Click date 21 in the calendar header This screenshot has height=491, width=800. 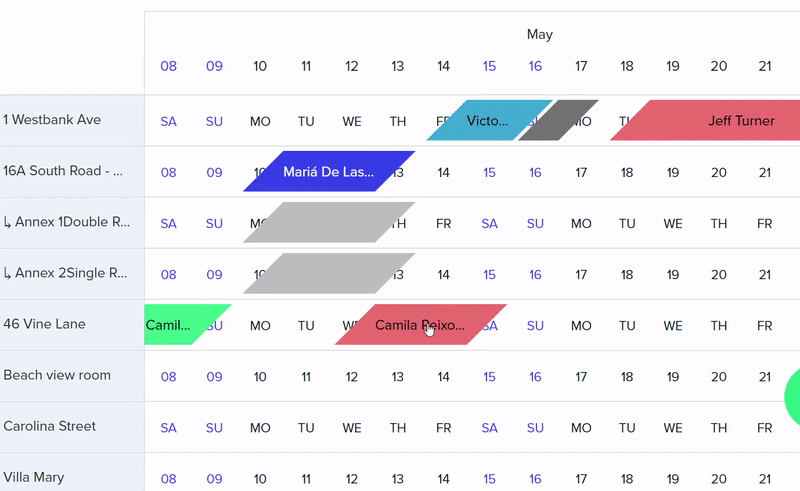(765, 66)
